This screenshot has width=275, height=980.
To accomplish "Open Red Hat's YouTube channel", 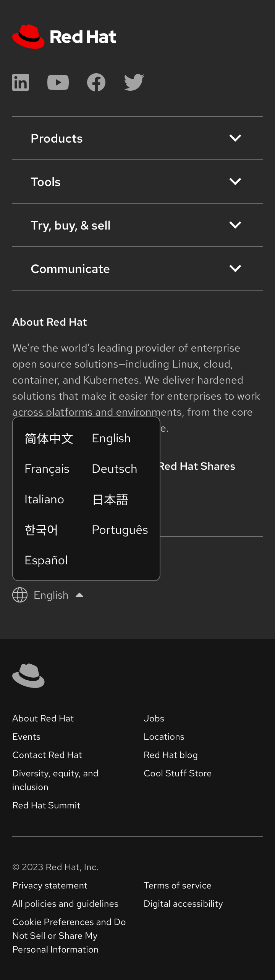I will coord(58,82).
